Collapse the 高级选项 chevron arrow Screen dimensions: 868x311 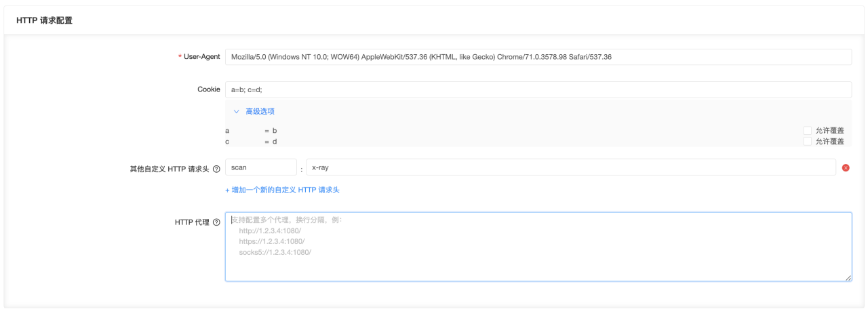236,111
